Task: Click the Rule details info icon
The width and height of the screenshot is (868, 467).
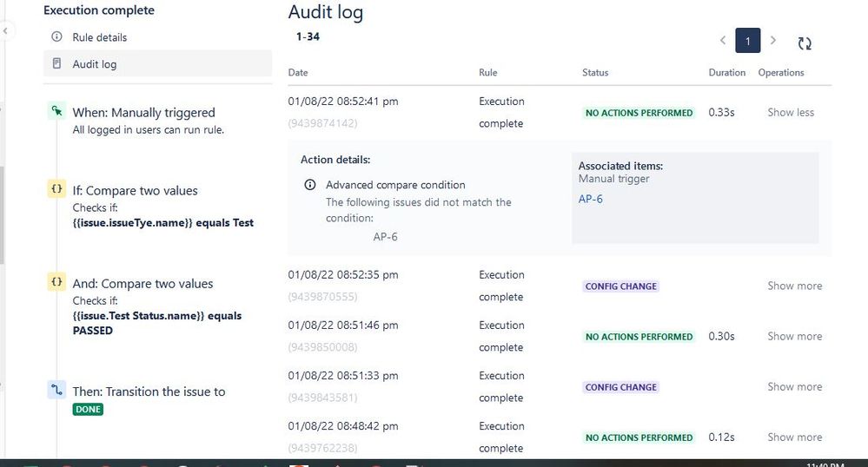Action: tap(56, 37)
